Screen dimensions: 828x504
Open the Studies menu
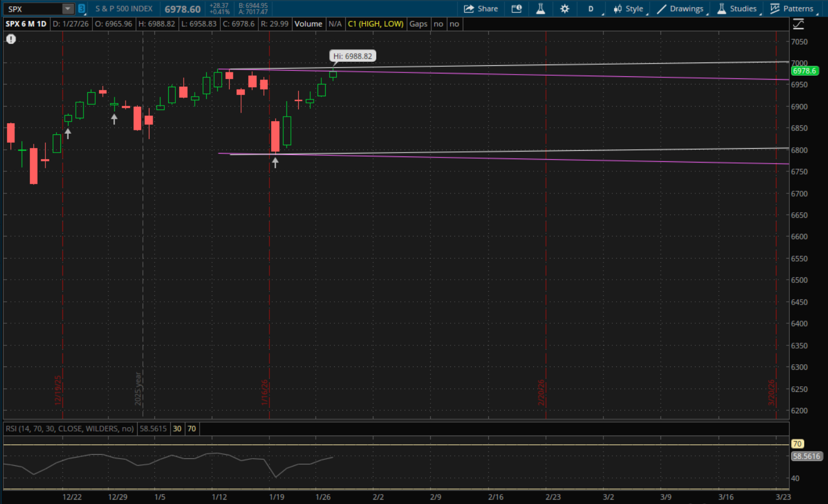[737, 9]
